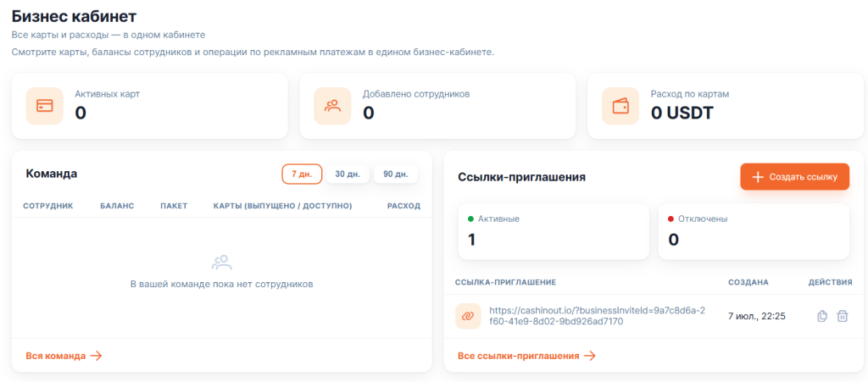This screenshot has height=382, width=868.
Task: Click the card icon beside Активных карт
Action: click(x=44, y=106)
